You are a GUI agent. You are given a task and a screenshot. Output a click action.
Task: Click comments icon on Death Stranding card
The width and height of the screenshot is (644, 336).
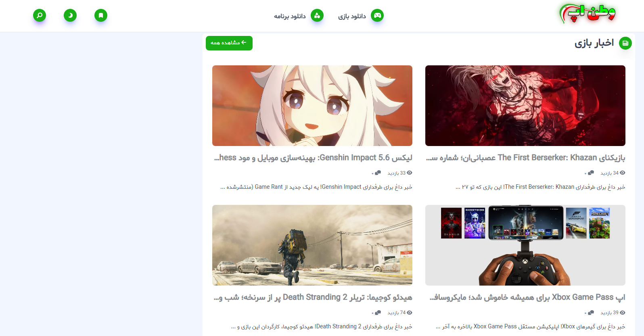(378, 313)
